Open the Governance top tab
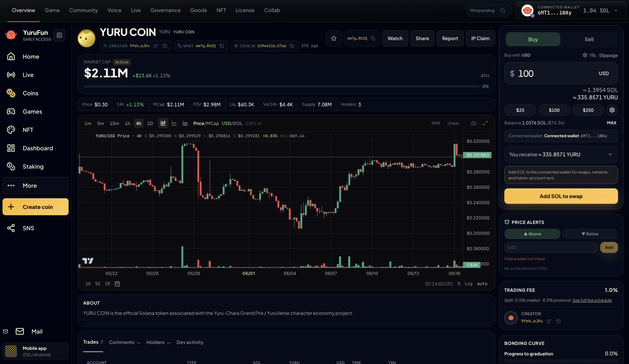This screenshot has height=364, width=629. coord(165,10)
